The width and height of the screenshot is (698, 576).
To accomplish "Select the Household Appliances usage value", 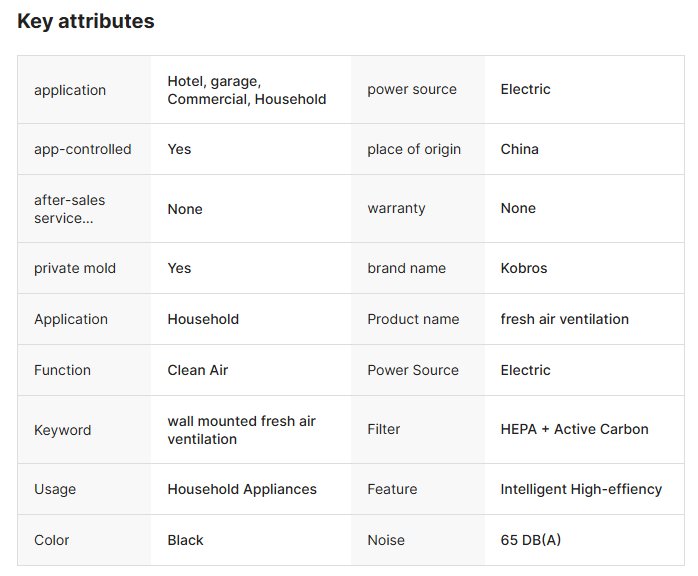I will pos(242,489).
